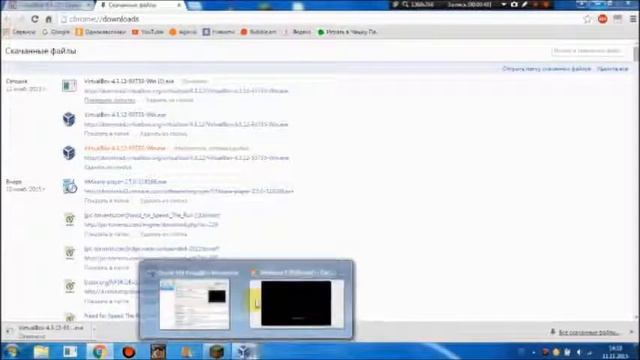Click the VirtualBox Win (1).exe file icon
The width and height of the screenshot is (640, 360).
coord(69,85)
